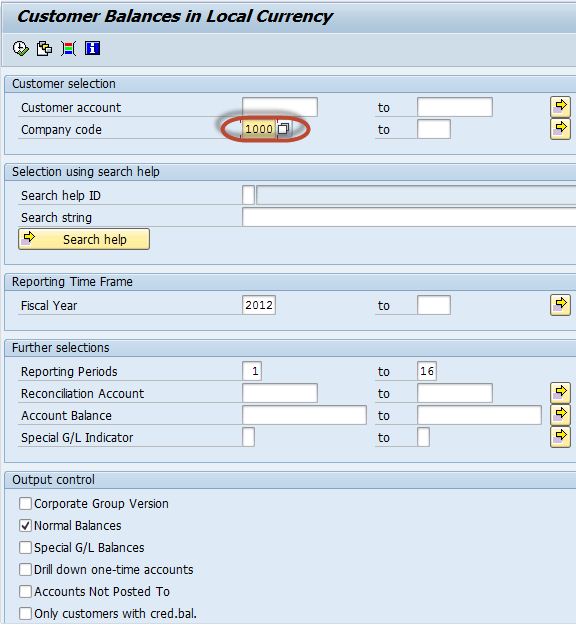Enable Special G/L Balances checkbox
This screenshot has width=576, height=626.
[x=26, y=547]
